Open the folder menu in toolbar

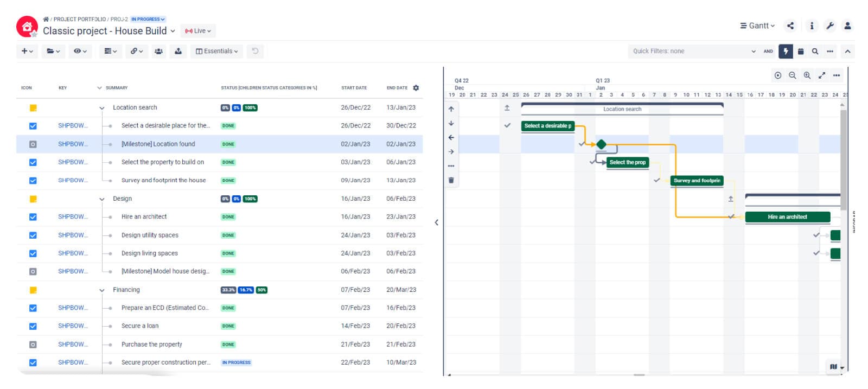tap(53, 51)
